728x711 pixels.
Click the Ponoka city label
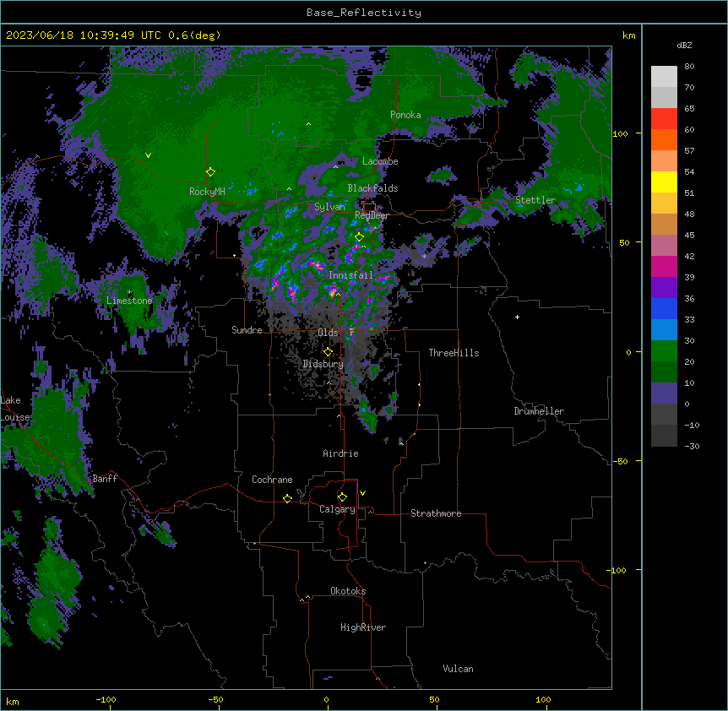(x=405, y=115)
